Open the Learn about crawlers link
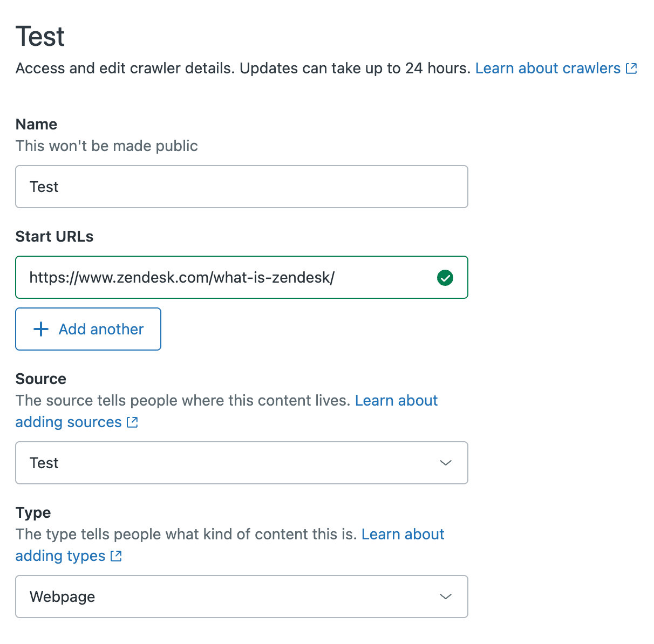This screenshot has width=654, height=644. [548, 68]
